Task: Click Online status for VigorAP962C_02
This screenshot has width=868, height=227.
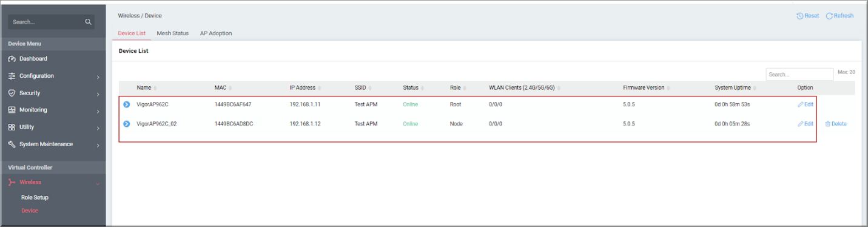Action: click(411, 124)
